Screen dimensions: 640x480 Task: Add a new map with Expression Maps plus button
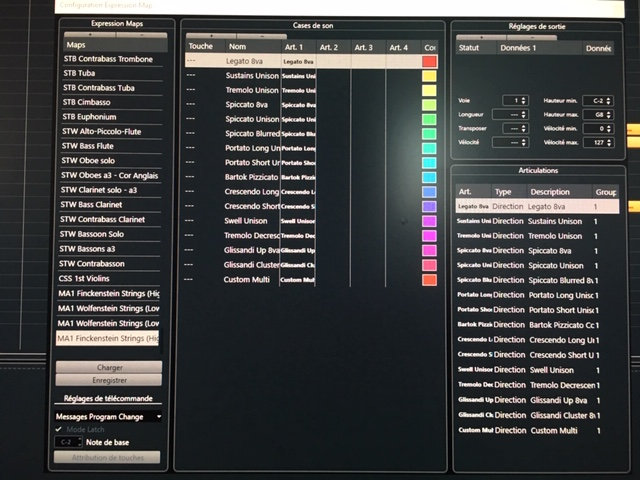[x=90, y=35]
